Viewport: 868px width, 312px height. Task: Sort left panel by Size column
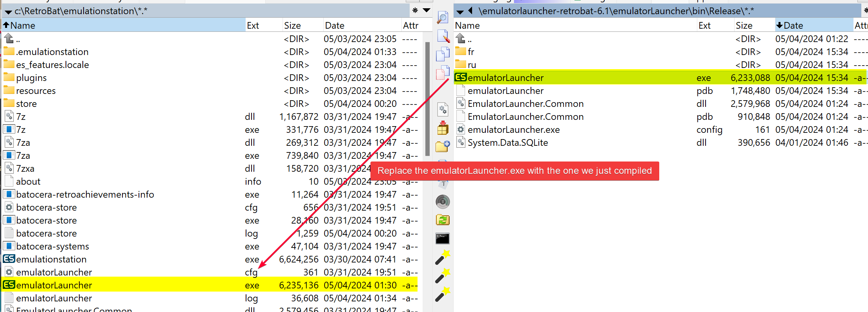303,25
